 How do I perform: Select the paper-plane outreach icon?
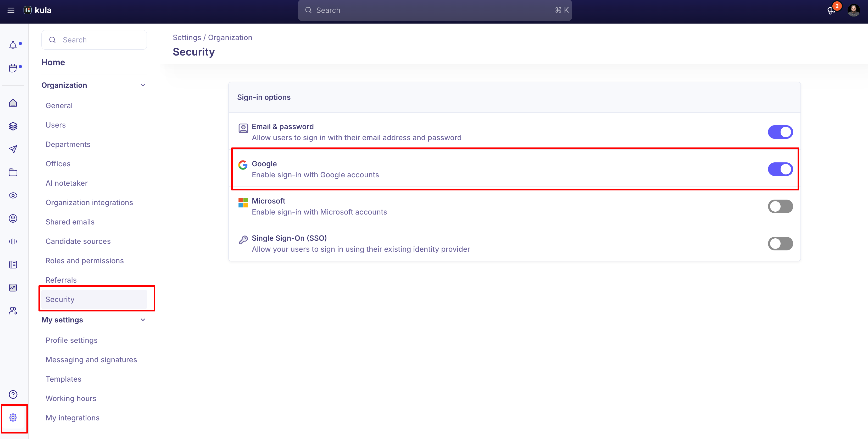pos(13,149)
